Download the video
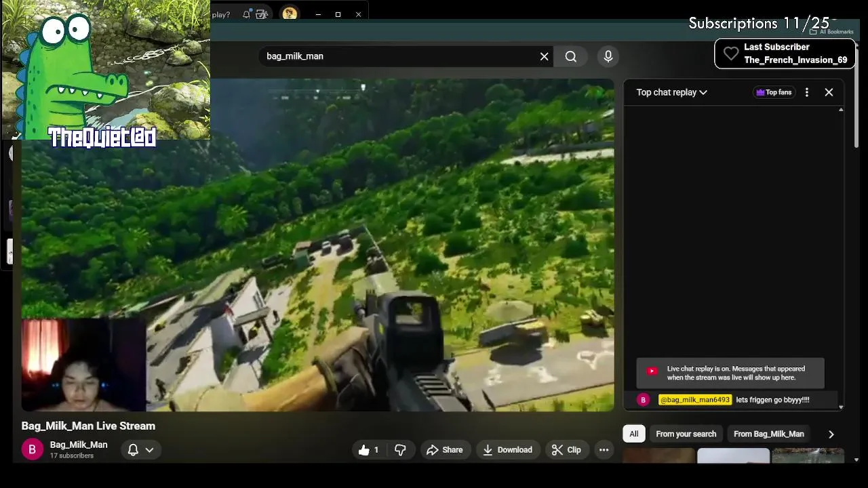Screen dimensions: 868x488 point(507,450)
